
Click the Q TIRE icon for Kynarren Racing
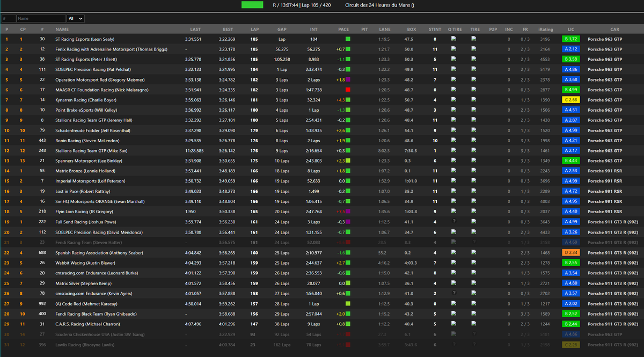(454, 100)
